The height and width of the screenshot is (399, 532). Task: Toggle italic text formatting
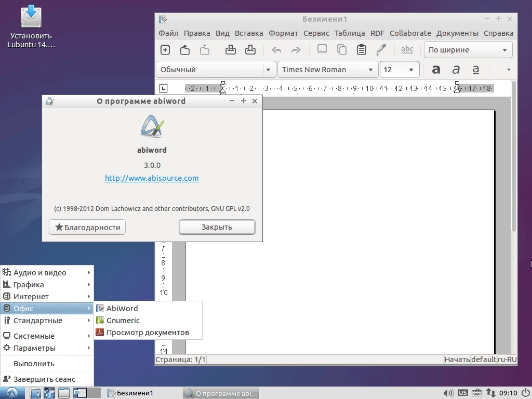click(456, 70)
